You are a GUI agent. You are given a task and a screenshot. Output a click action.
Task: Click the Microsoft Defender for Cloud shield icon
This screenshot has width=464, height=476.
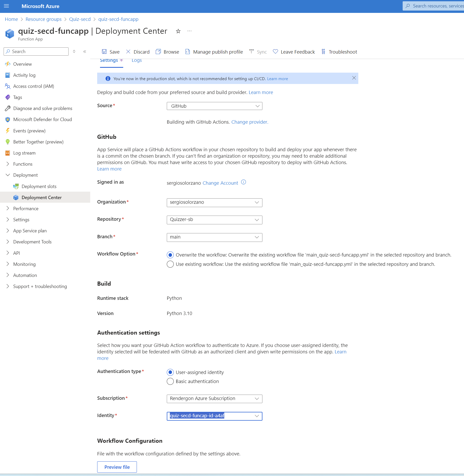(x=8, y=120)
